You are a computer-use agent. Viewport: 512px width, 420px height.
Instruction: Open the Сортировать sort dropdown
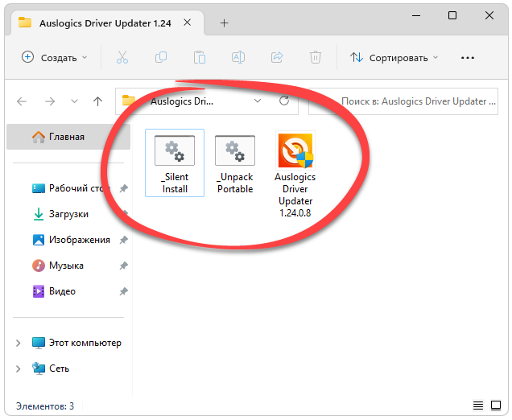tap(394, 58)
